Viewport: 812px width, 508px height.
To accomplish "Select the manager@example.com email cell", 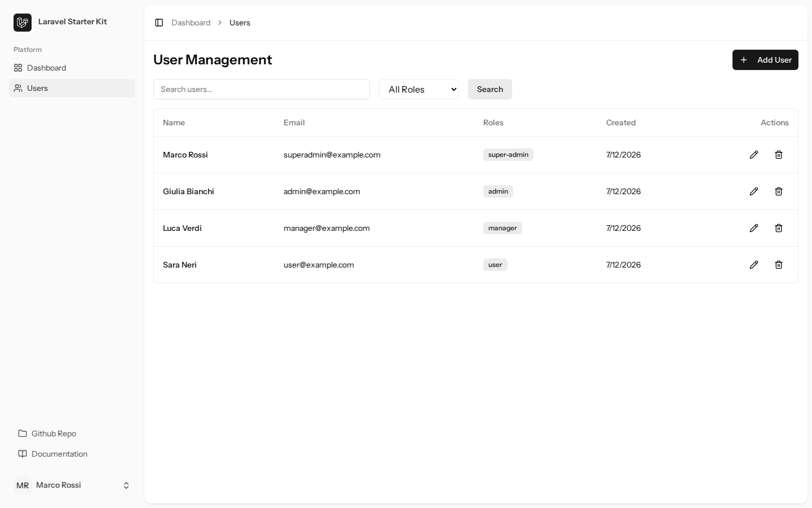I will pyautogui.click(x=326, y=228).
